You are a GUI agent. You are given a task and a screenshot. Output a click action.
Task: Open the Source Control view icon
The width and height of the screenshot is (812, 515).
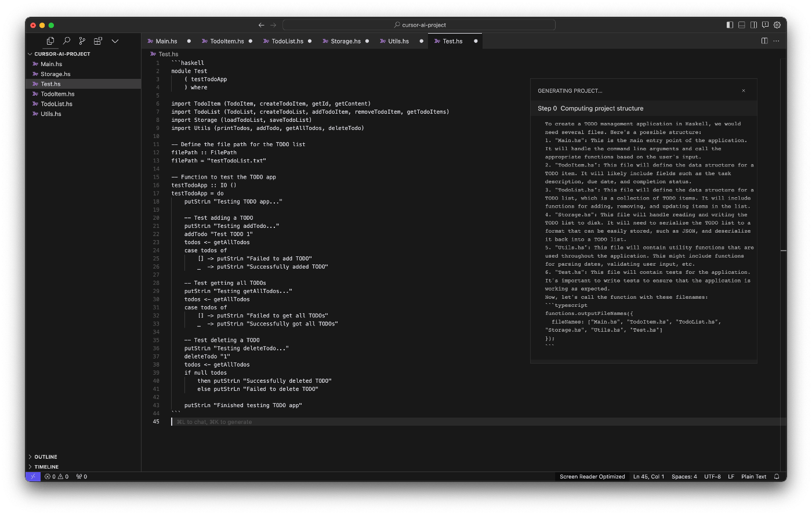coord(82,41)
